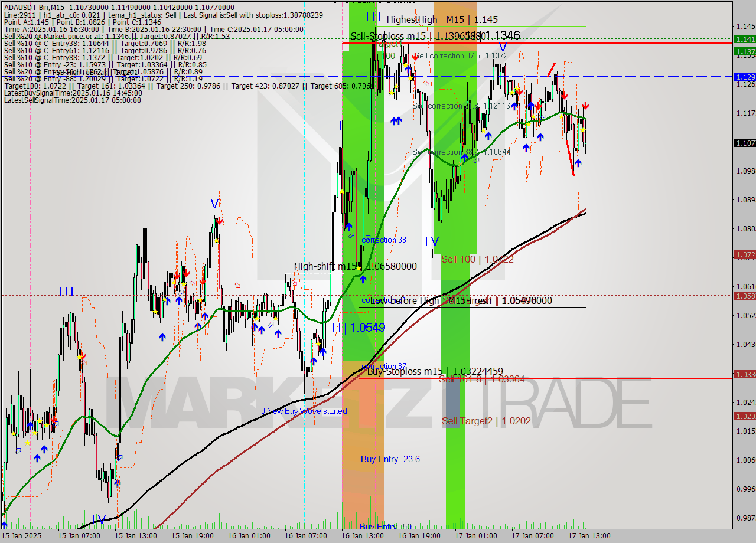
Task: Select the 'Sell 161.8 | 1.03364' label
Action: 481,379
